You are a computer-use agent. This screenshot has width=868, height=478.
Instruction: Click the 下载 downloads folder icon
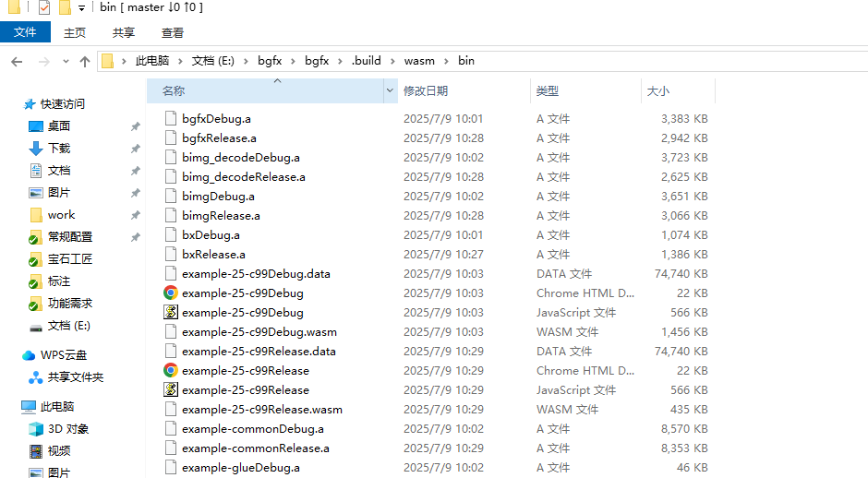[x=36, y=149]
